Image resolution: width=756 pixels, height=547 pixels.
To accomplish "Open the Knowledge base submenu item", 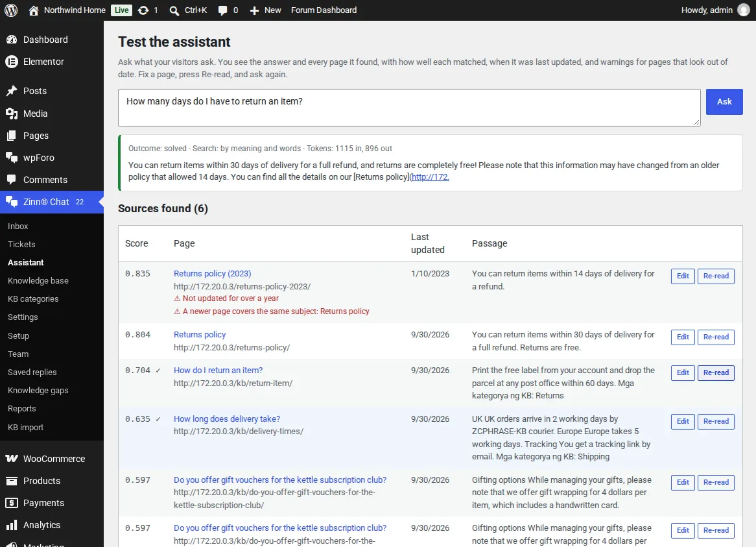I will pos(38,281).
